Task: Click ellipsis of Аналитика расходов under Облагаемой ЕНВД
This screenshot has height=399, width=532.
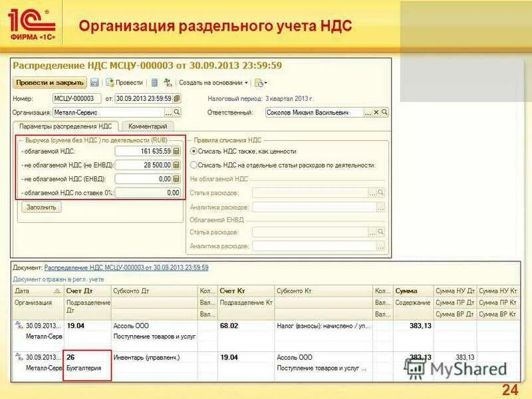Action: point(380,246)
